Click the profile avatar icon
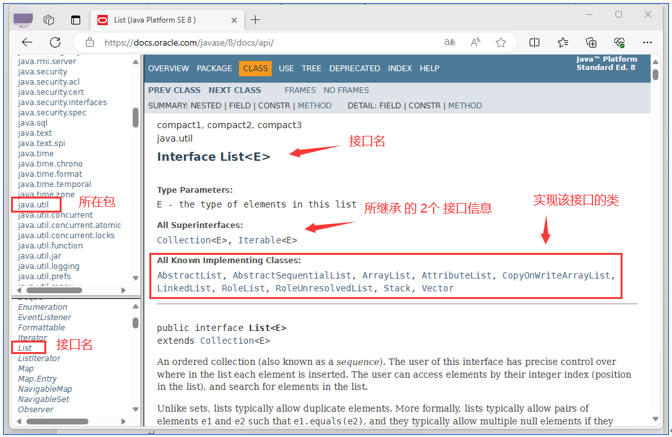Image resolution: width=672 pixels, height=437 pixels. tap(23, 19)
